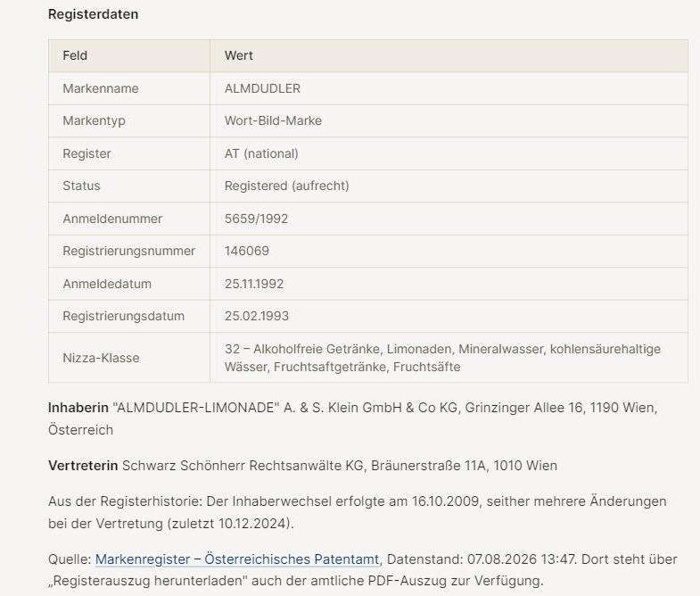Click the date '25.11.1992'
The image size is (700, 596).
click(x=254, y=284)
